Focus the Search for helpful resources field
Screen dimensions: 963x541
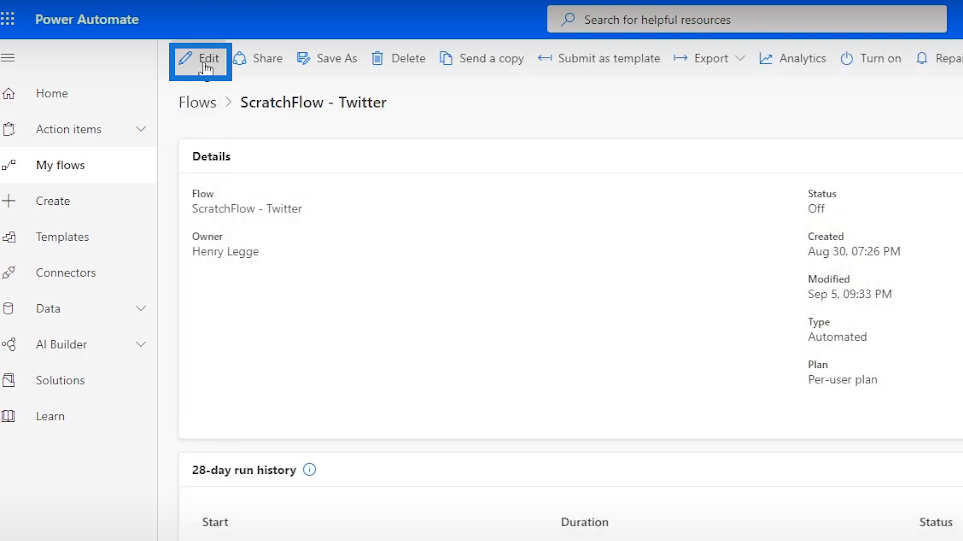point(747,20)
